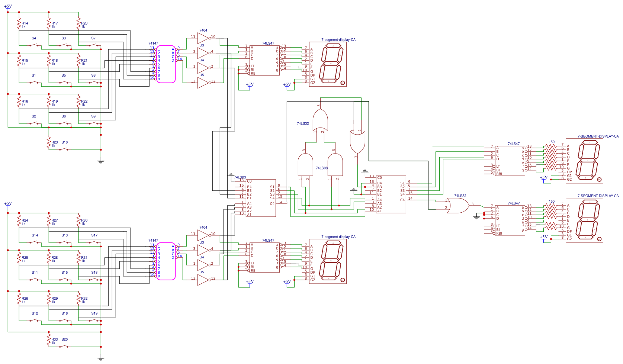Click the switch S20 symbol

click(x=64, y=346)
